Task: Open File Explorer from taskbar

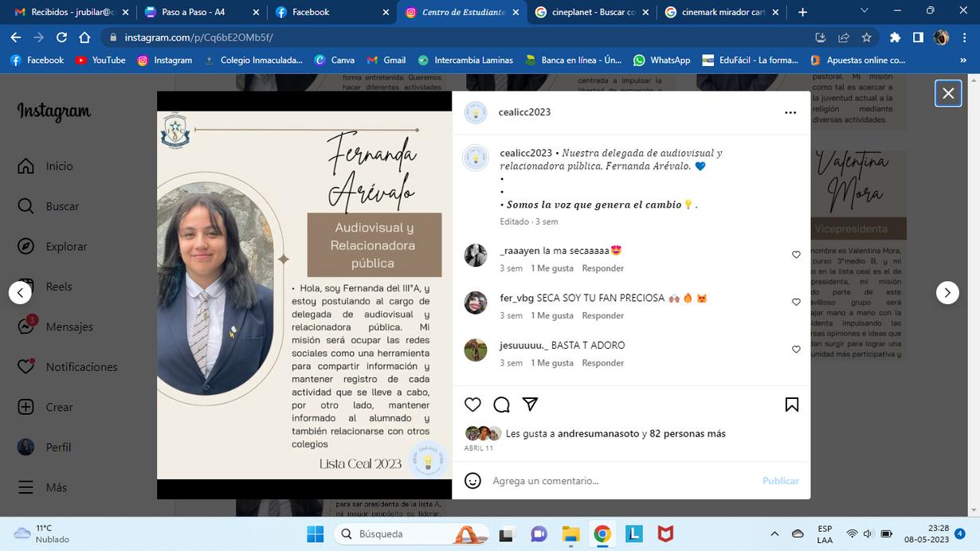Action: (570, 533)
